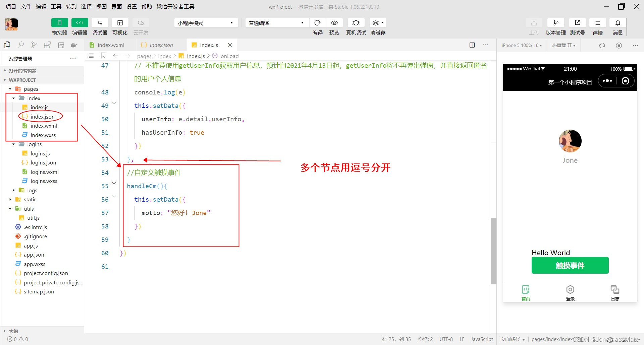Open resource manager more options (…)

[x=73, y=58]
